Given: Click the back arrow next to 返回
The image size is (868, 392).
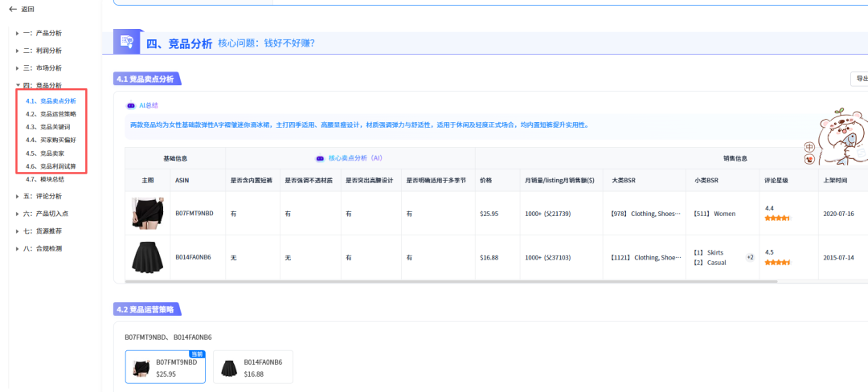Looking at the screenshot, I should tap(13, 10).
